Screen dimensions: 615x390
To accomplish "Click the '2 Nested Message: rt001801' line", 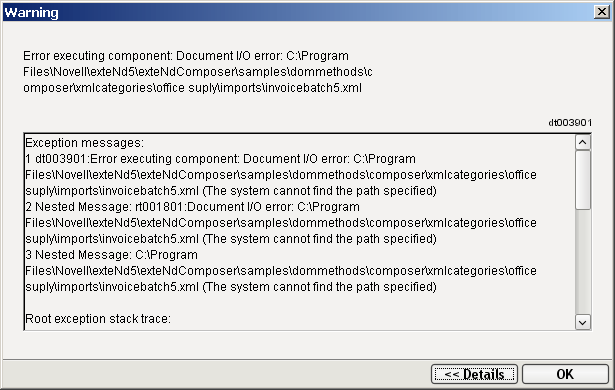I will pyautogui.click(x=192, y=207).
